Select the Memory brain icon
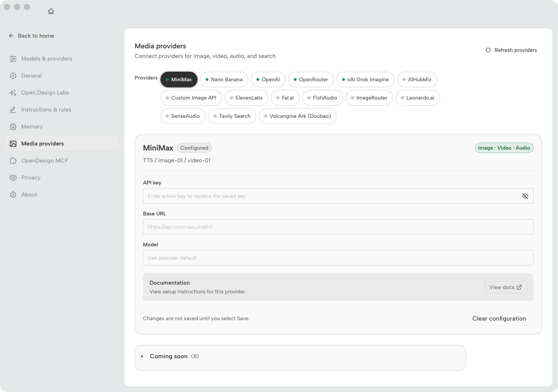This screenshot has width=558, height=392. coord(13,127)
